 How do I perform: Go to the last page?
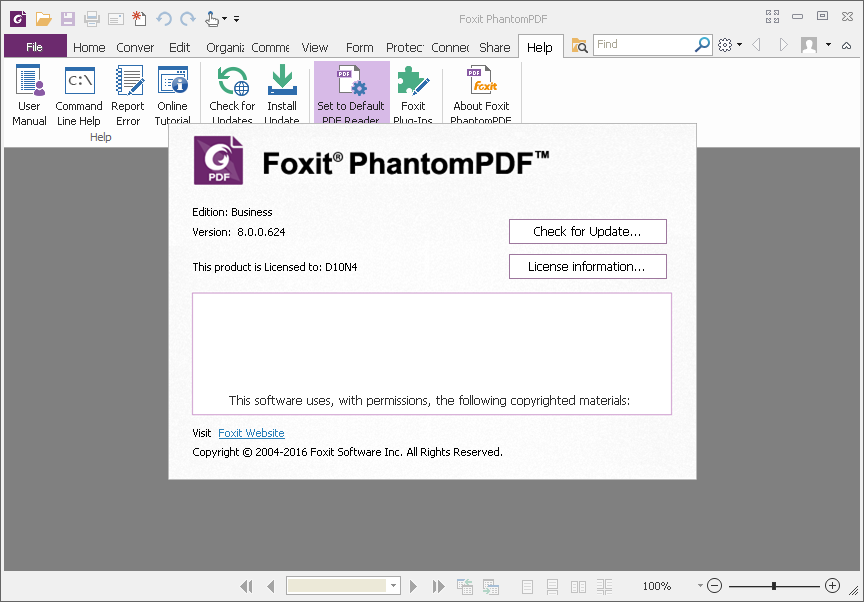(x=438, y=587)
